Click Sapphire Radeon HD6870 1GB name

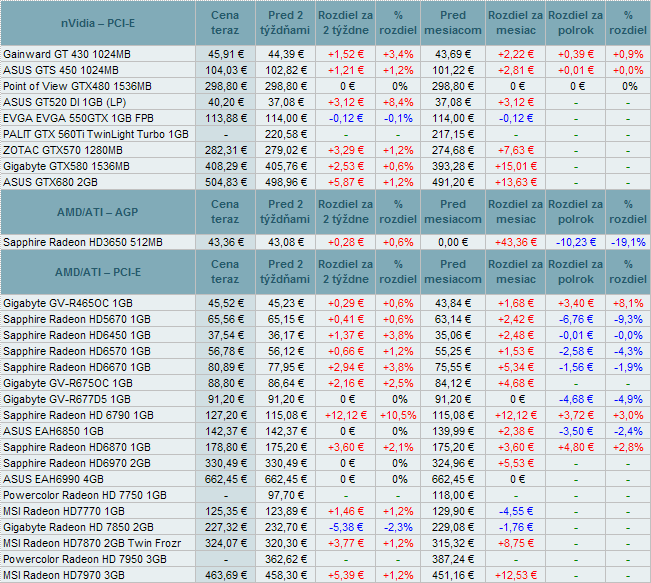(77, 447)
